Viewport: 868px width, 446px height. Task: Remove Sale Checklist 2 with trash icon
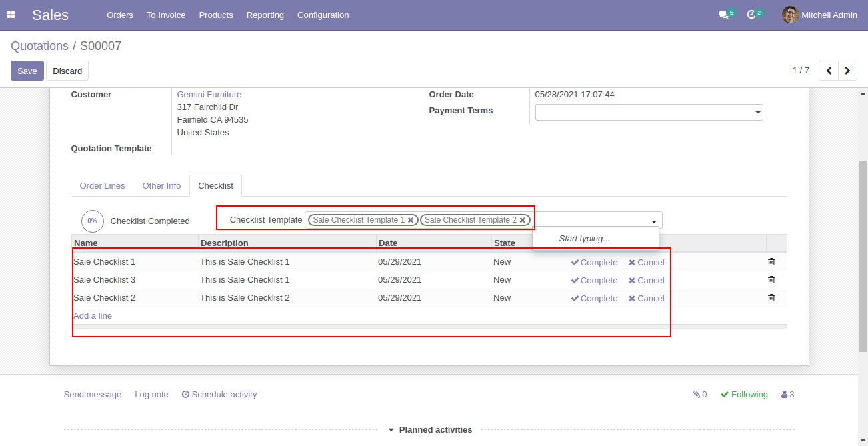coord(771,298)
